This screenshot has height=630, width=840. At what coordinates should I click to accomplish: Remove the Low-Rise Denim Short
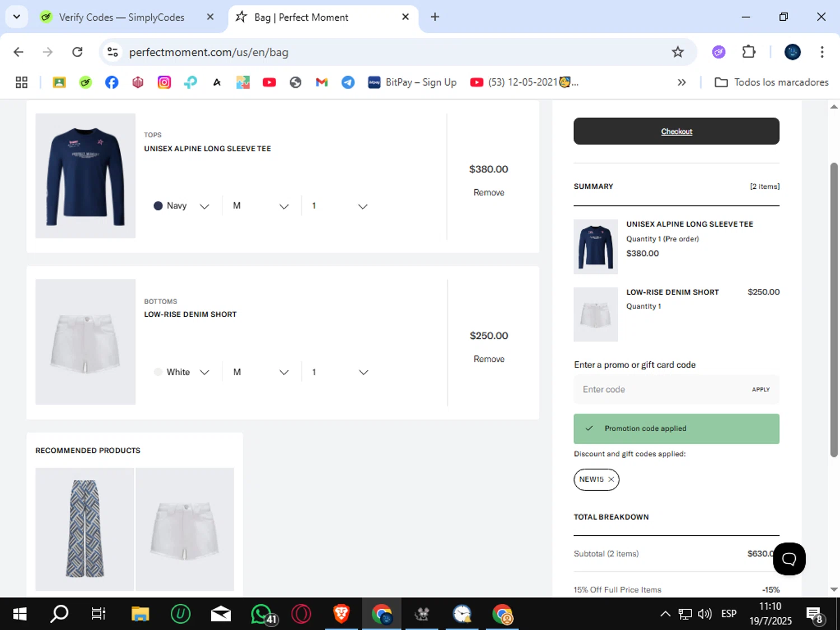click(x=489, y=359)
